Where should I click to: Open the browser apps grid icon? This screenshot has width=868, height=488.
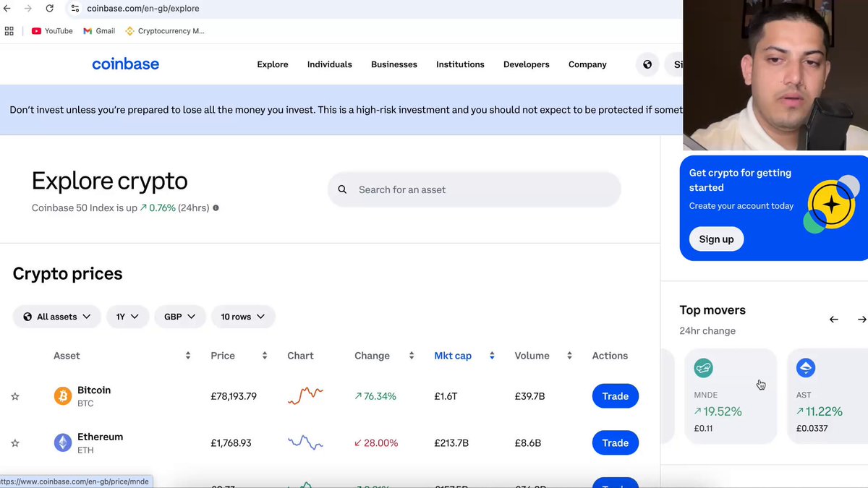click(x=9, y=31)
